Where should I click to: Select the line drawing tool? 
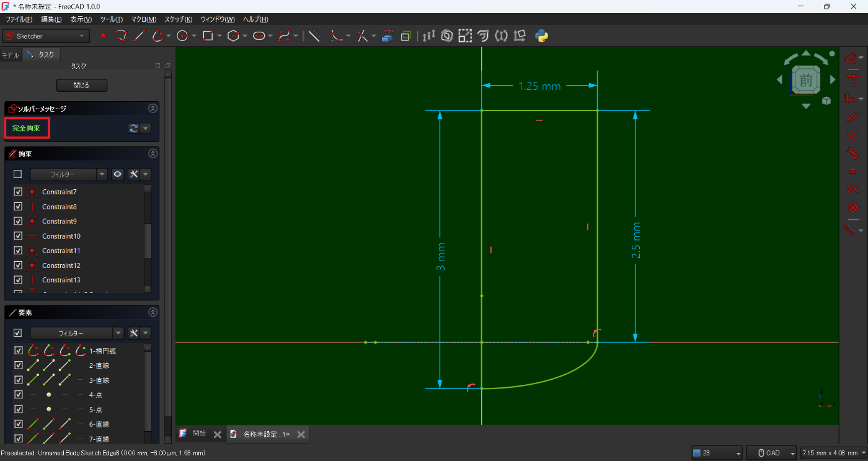click(139, 36)
